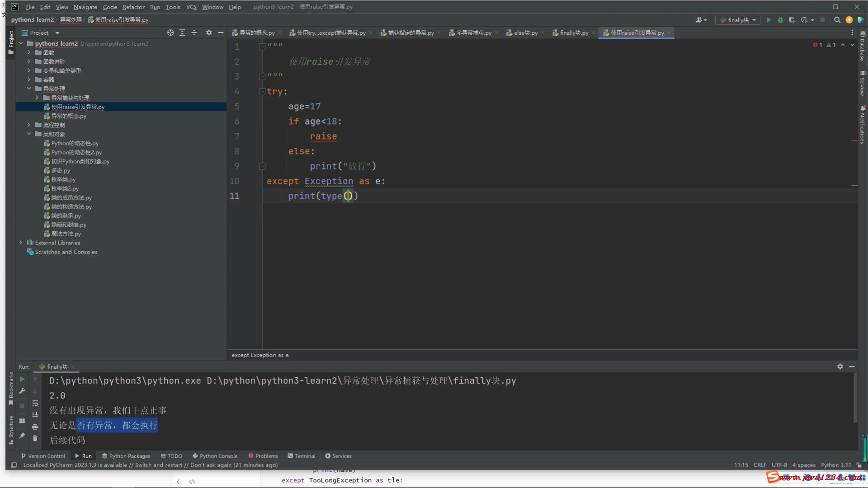Image resolution: width=868 pixels, height=488 pixels.
Task: Rerun program in Run panel
Action: point(22,380)
